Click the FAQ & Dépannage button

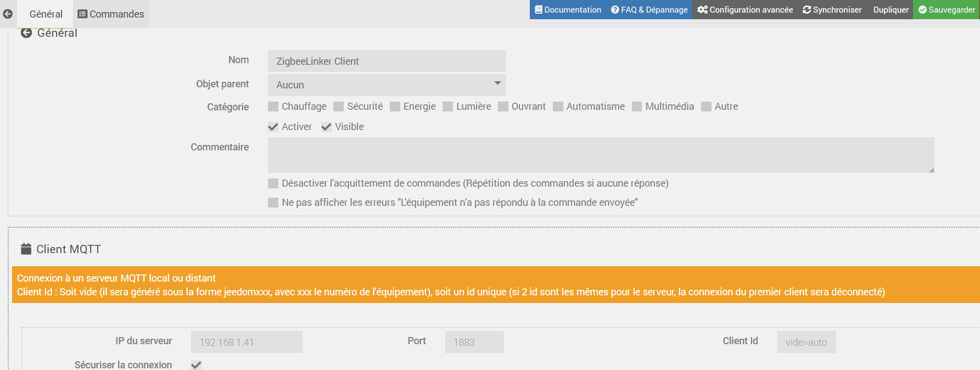click(x=649, y=10)
